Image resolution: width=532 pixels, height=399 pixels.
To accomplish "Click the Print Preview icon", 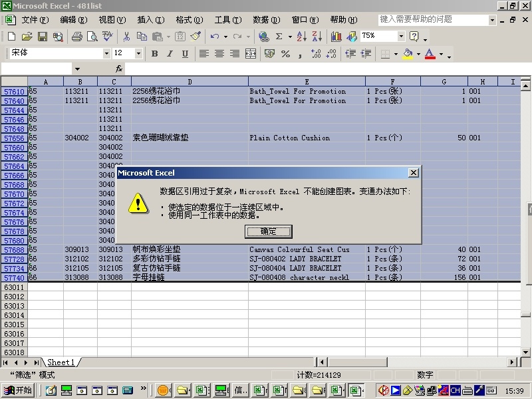I will [x=92, y=37].
